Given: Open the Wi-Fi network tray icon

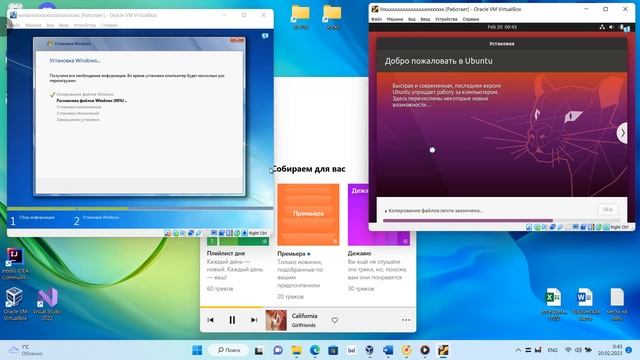Looking at the screenshot, I should click(x=568, y=350).
